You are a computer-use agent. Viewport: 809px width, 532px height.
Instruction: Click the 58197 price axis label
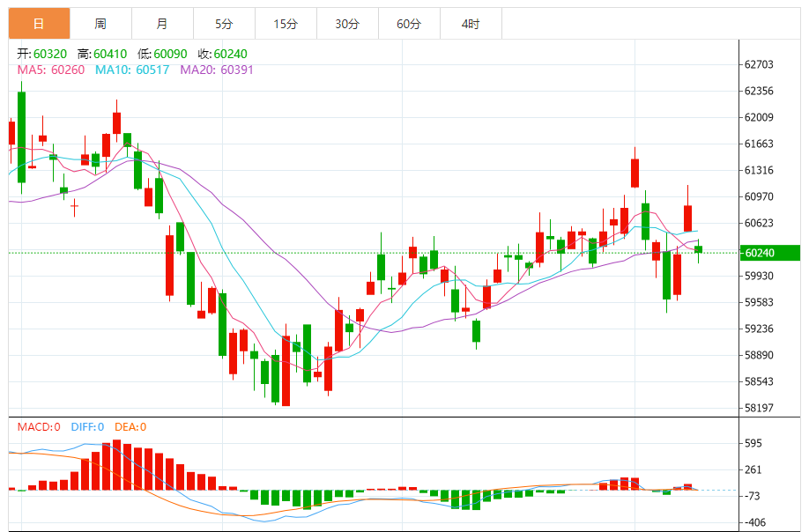(x=759, y=408)
